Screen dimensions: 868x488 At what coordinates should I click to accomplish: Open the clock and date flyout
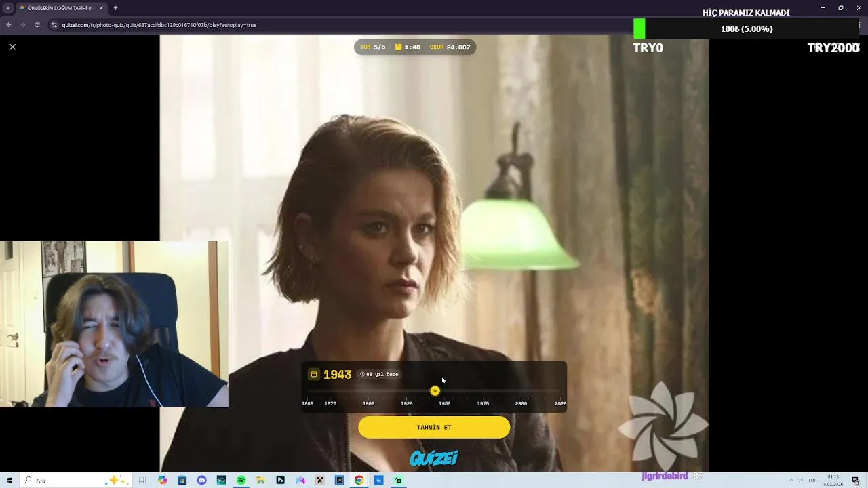833,480
